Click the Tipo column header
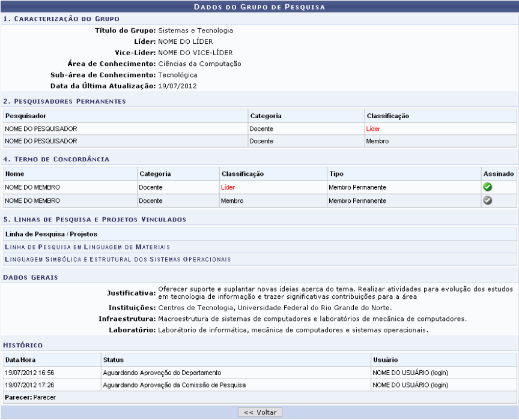This screenshot has height=420, width=519. point(336,174)
